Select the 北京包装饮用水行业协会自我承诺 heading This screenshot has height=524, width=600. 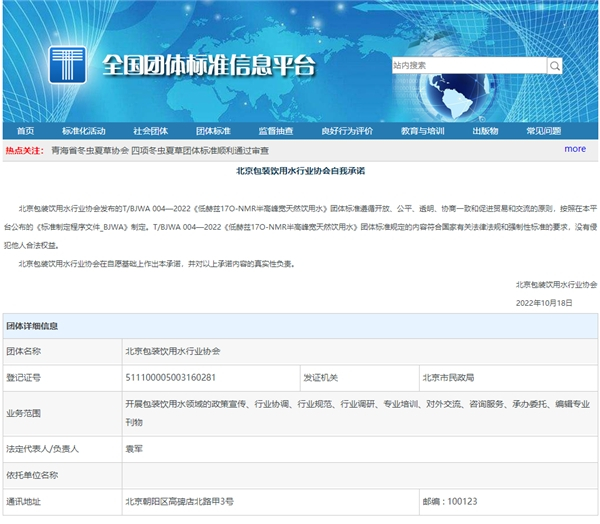point(300,171)
